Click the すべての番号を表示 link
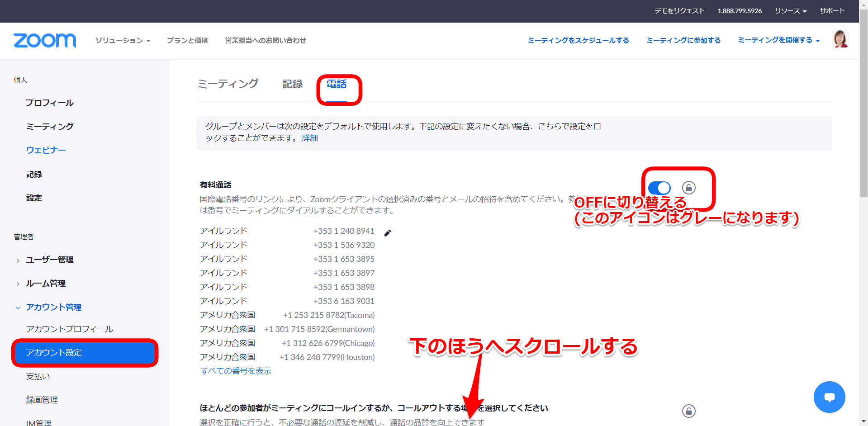The image size is (868, 426). click(x=236, y=371)
